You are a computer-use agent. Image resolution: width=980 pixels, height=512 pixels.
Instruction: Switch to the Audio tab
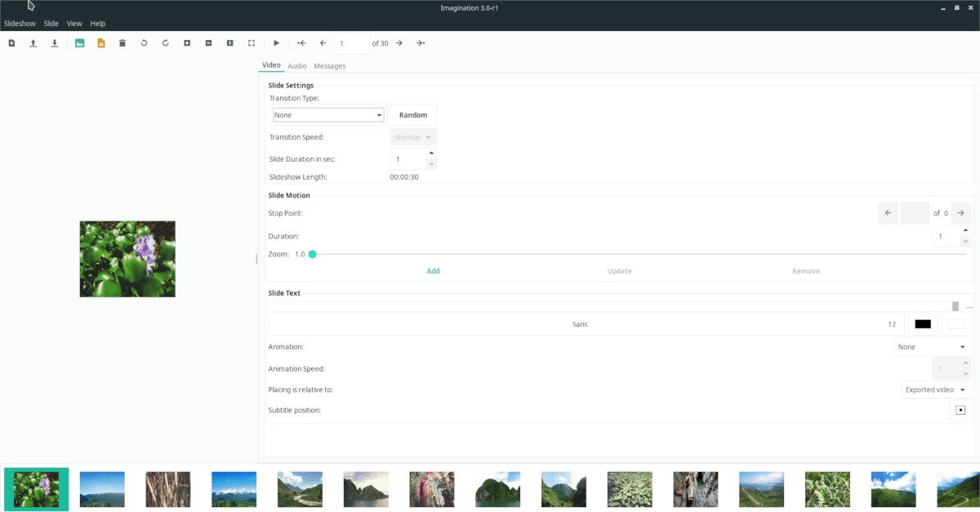[297, 65]
